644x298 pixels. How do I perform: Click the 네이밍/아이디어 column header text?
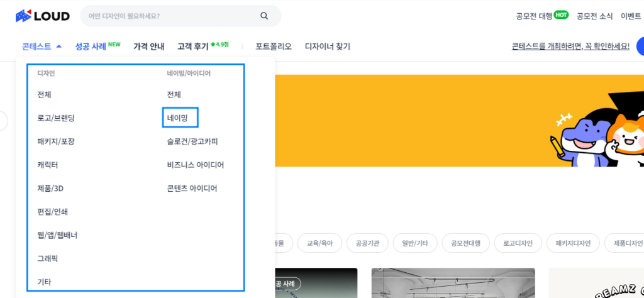[189, 73]
